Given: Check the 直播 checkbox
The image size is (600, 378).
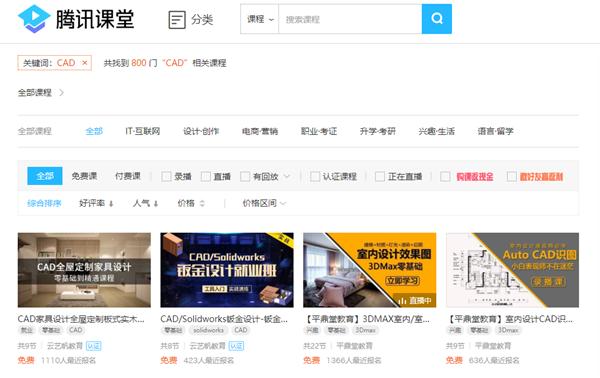Looking at the screenshot, I should coord(205,176).
